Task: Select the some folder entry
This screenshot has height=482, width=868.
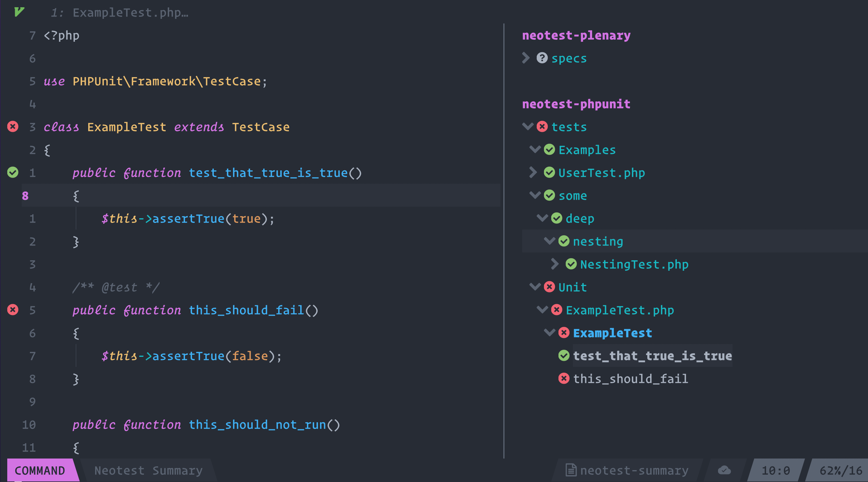Action: pyautogui.click(x=572, y=196)
